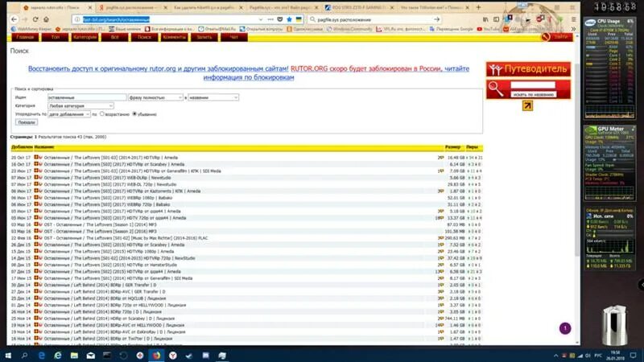Open a new browser tab with plus icon
644x362 pixels.
478,7
